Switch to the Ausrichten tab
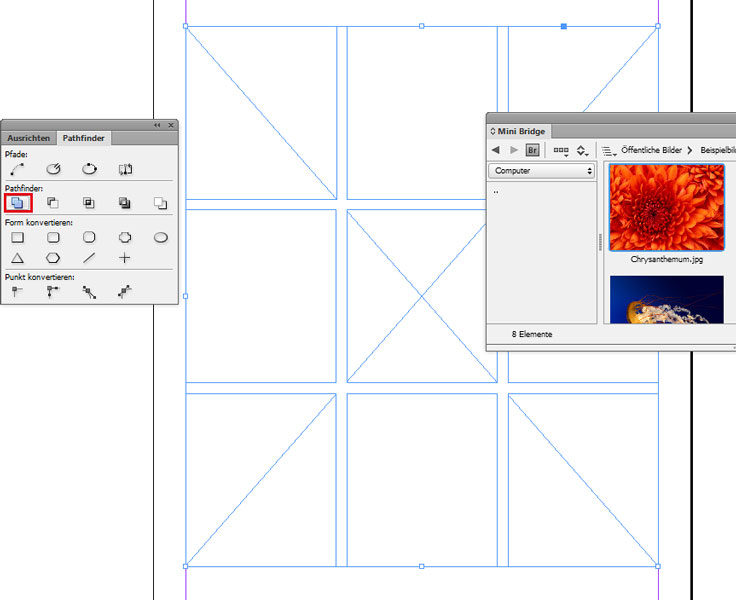 [28, 138]
